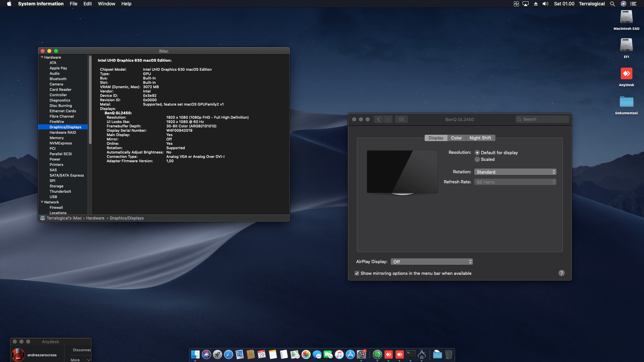Click the Spotlight search icon in the menu bar
The image size is (644, 362).
[x=612, y=4]
